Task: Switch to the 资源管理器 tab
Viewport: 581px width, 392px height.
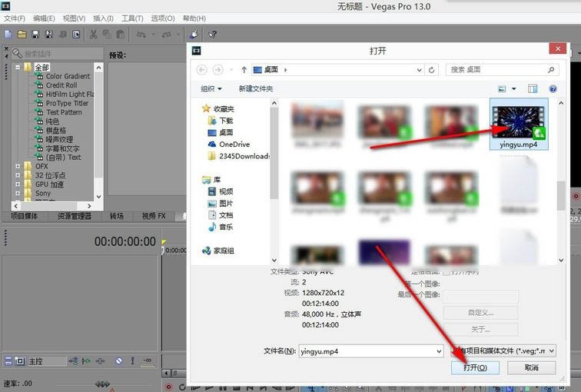Action: [x=74, y=216]
